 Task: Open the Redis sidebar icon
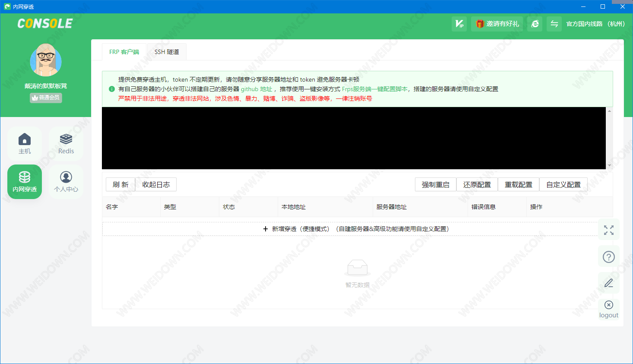[66, 144]
